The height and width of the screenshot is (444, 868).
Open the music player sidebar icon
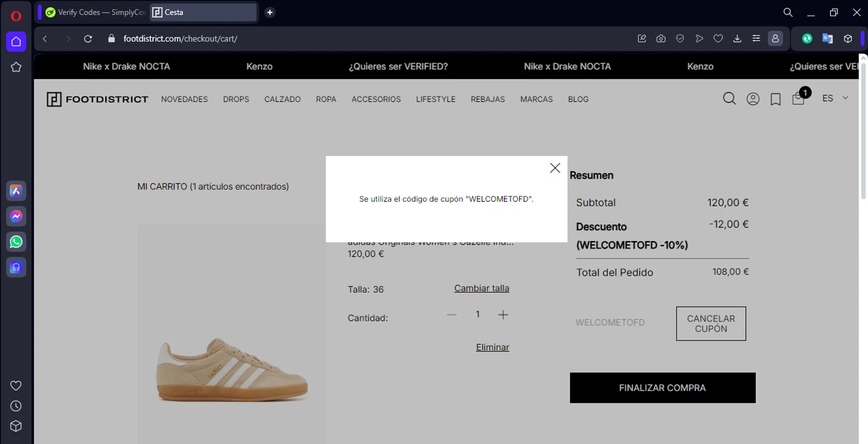tap(16, 267)
